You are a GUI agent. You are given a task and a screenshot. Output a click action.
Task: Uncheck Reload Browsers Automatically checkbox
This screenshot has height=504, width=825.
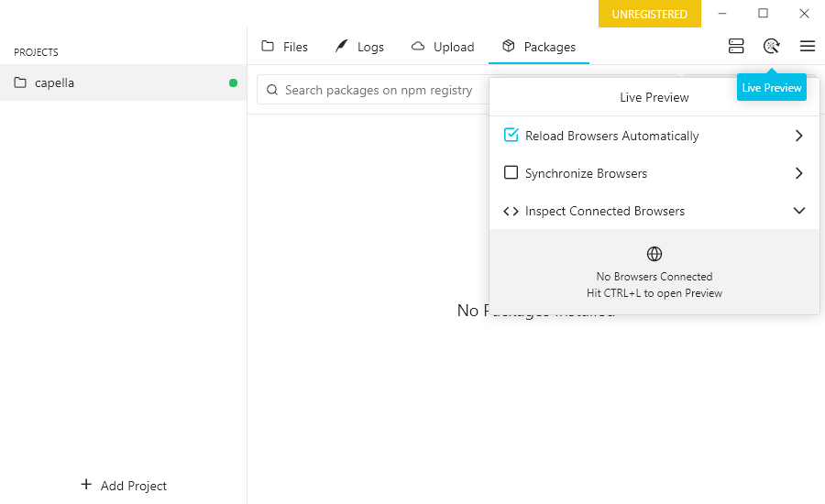[x=511, y=136]
